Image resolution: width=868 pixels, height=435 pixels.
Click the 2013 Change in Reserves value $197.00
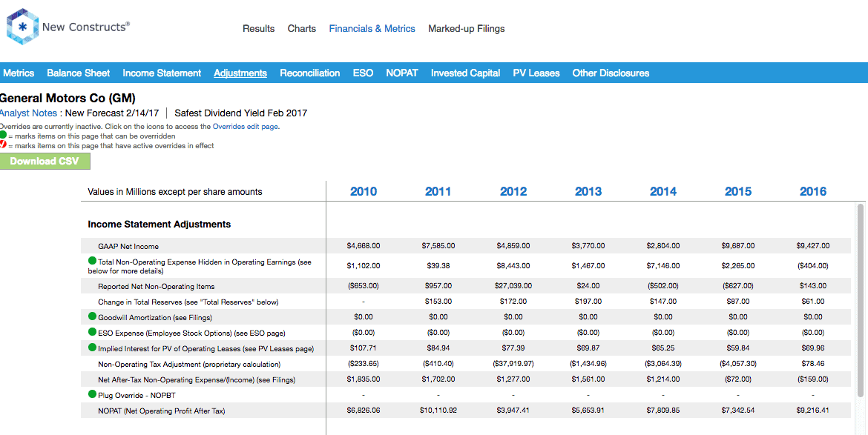point(588,301)
